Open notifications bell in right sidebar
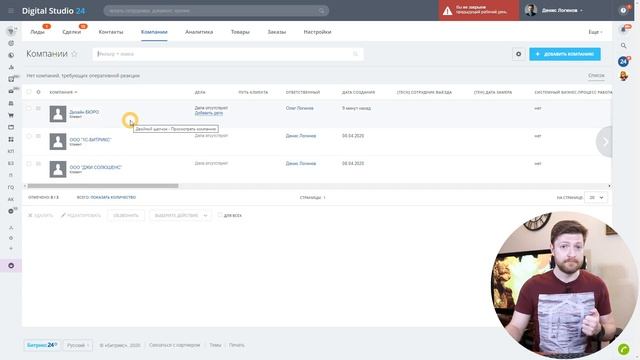 pyautogui.click(x=623, y=29)
